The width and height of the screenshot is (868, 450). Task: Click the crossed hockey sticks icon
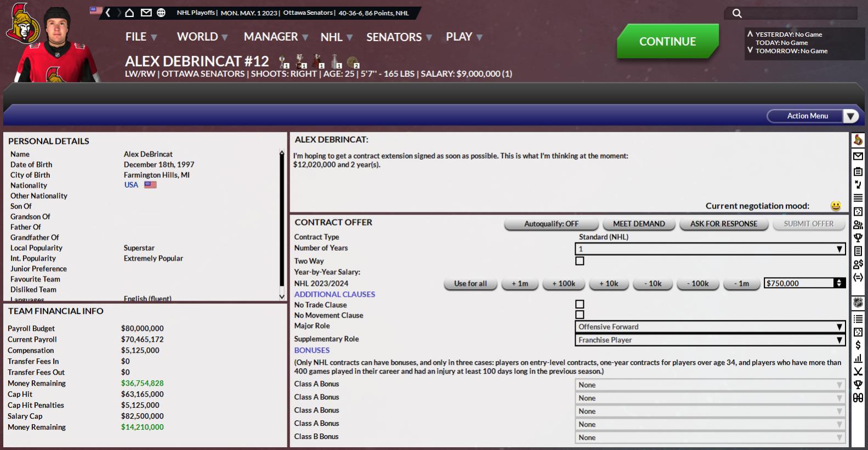(x=858, y=372)
